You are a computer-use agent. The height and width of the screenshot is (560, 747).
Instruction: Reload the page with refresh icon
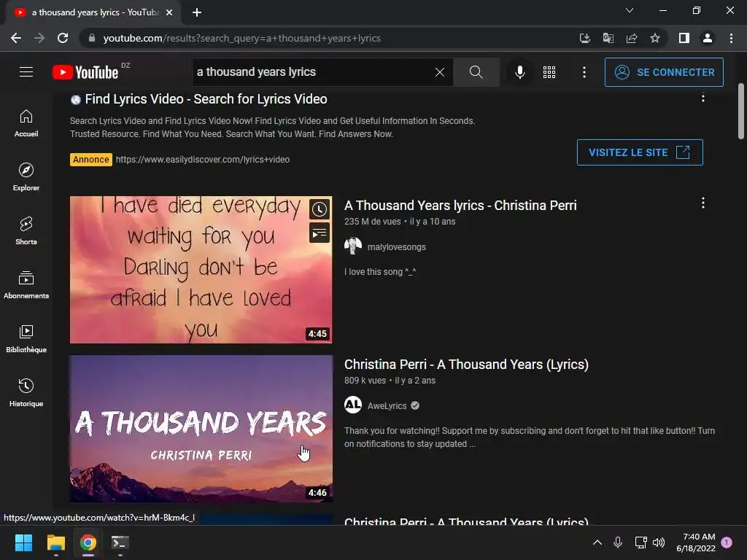[x=63, y=38]
